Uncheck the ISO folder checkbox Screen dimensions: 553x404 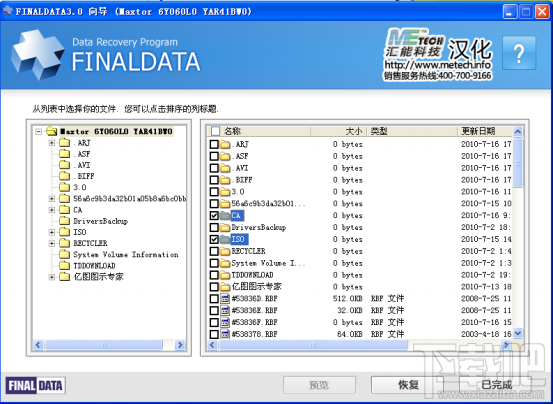tap(214, 239)
